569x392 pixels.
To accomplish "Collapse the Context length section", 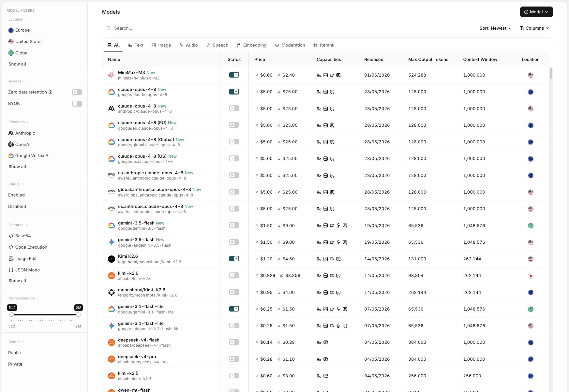I will click(x=23, y=298).
